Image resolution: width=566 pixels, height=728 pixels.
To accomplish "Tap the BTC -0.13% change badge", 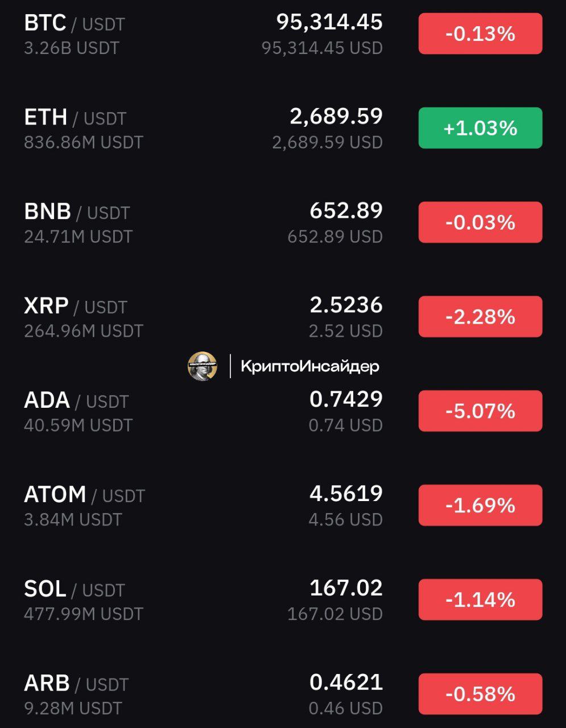I will pos(480,34).
